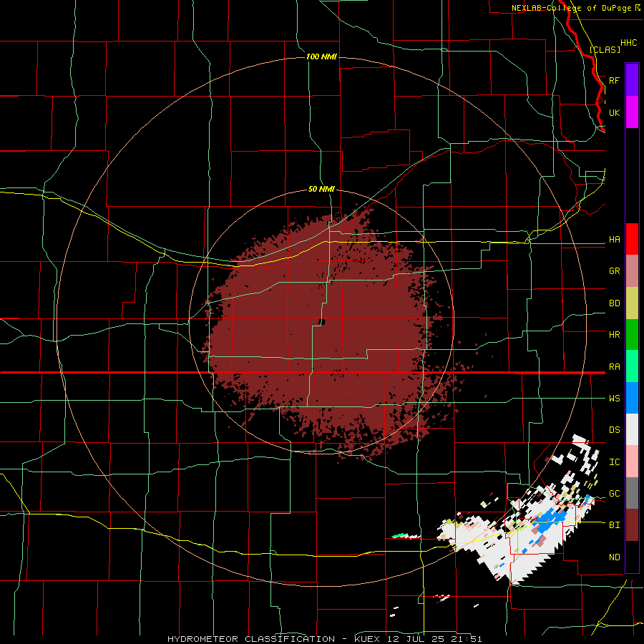Image resolution: width=644 pixels, height=644 pixels.
Task: Click the NEXLAB-College of DuPage credit text
Action: [571, 8]
